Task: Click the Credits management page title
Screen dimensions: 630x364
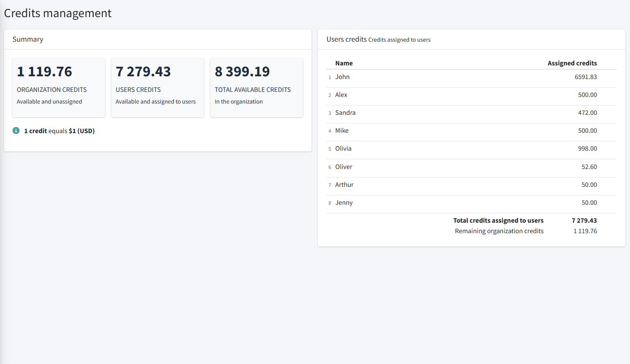Action: 58,13
